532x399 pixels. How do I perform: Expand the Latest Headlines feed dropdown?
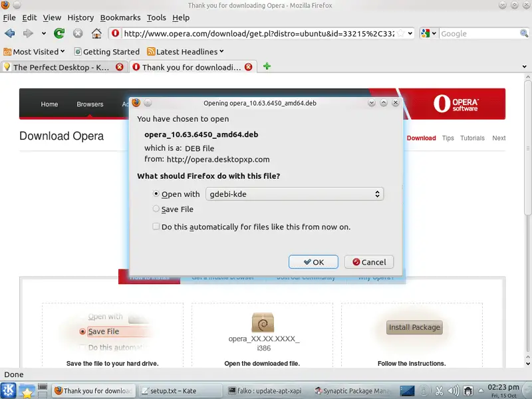(x=186, y=52)
